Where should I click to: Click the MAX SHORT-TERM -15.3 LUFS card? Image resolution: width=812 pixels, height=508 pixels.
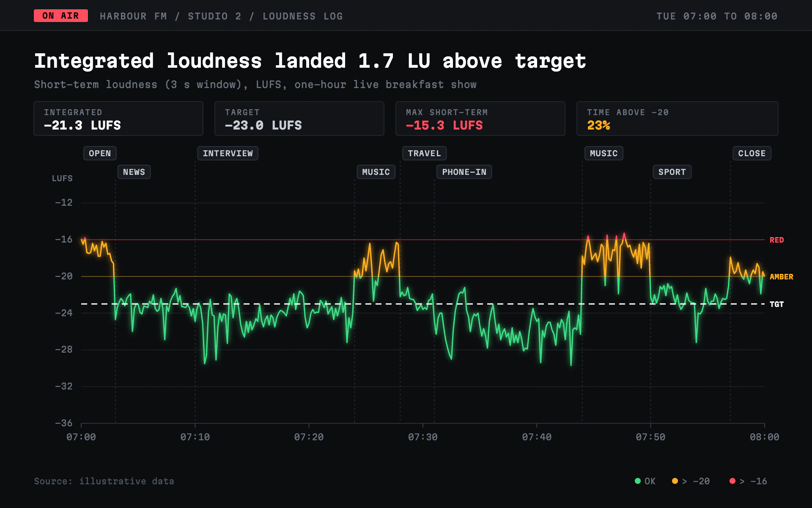480,119
